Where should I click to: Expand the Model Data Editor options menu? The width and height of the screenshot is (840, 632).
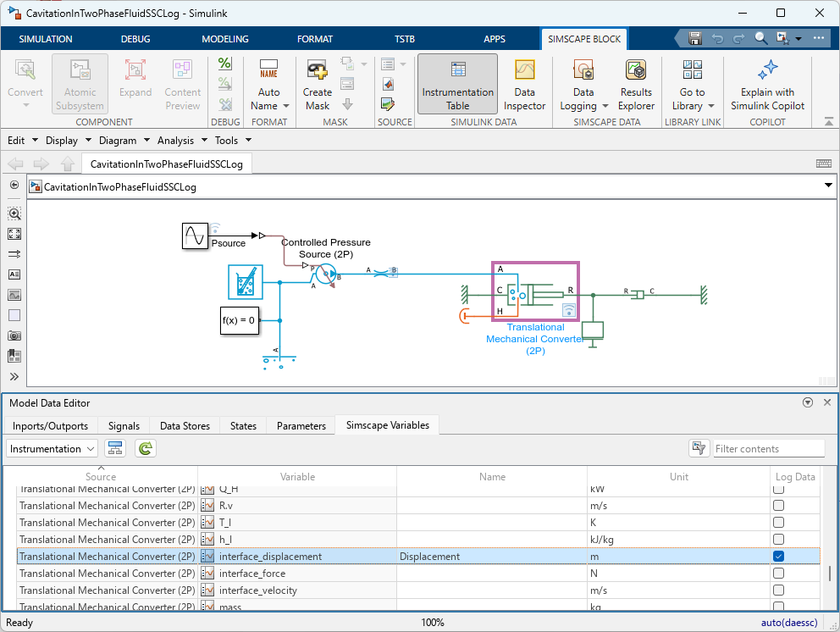(x=808, y=402)
